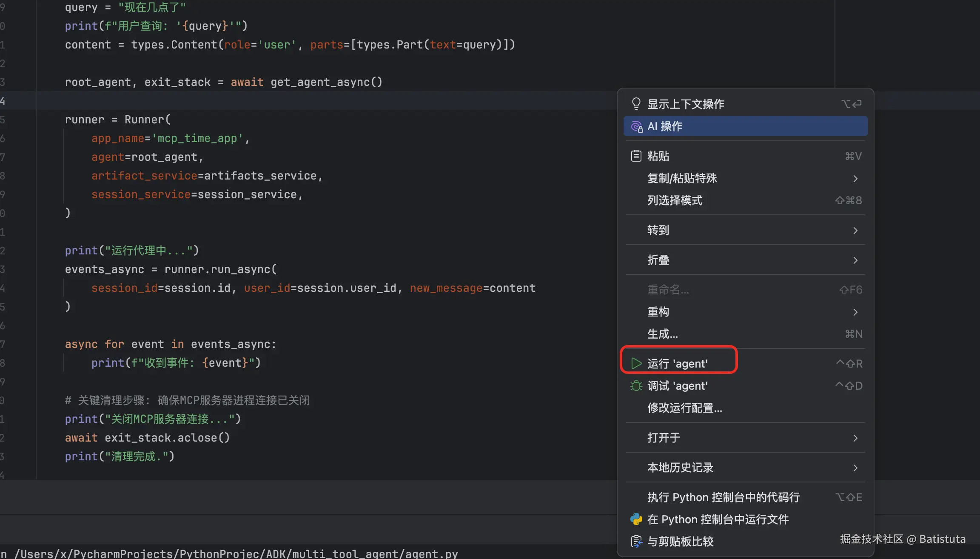Place cursor in the app_name='mcp_time_app' line
Viewport: 980px width, 559px height.
[170, 138]
